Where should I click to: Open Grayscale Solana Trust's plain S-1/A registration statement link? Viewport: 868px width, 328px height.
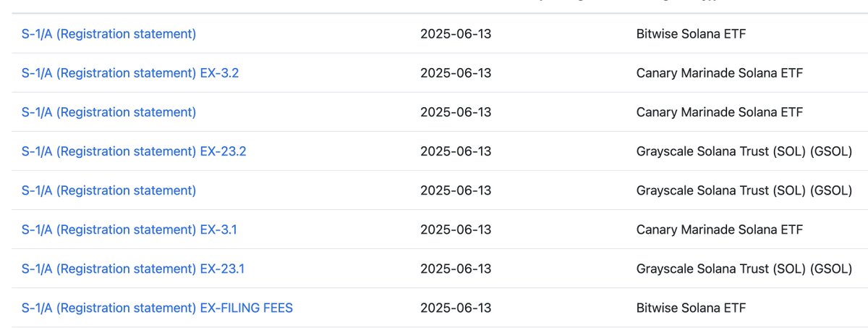(109, 190)
